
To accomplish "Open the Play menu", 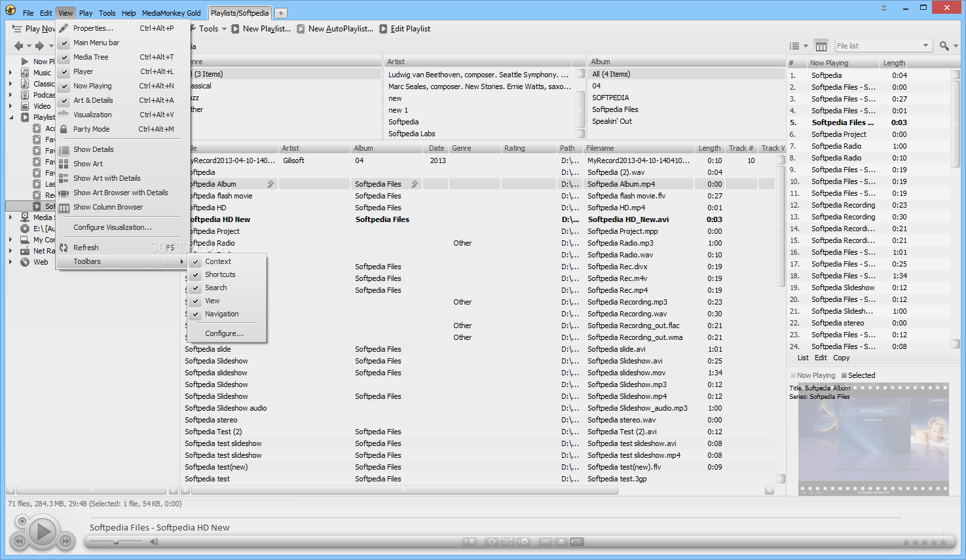I will coord(86,13).
